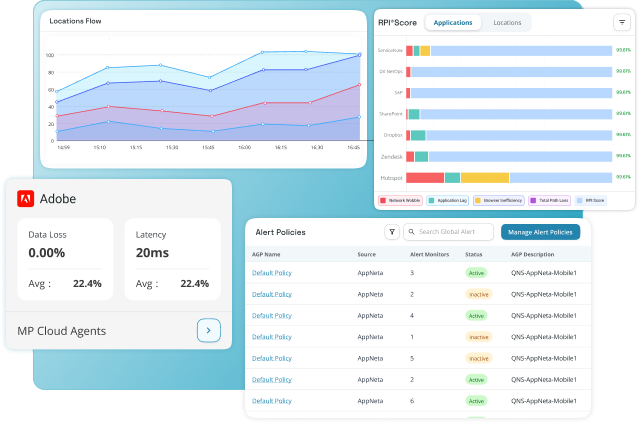
Task: Open the RPI Score filter icon
Action: pos(621,22)
